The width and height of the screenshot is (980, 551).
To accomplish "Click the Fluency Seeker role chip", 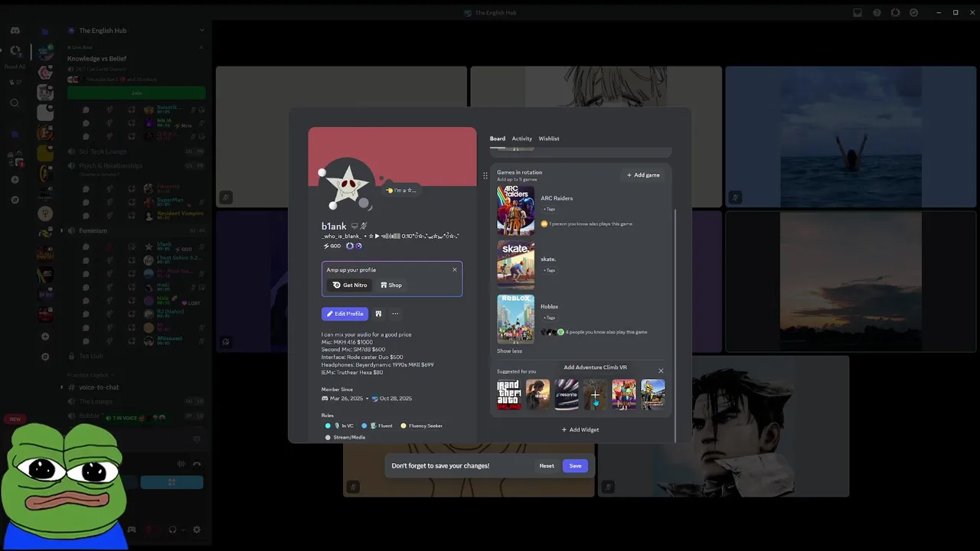I will click(x=422, y=425).
